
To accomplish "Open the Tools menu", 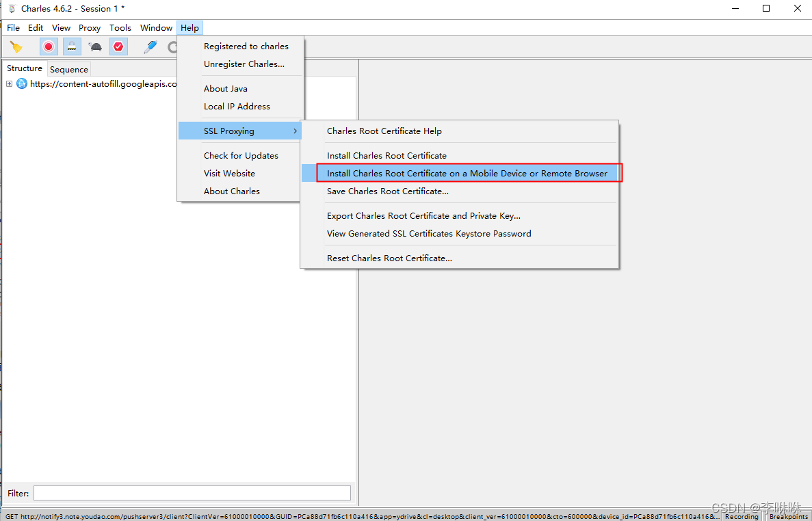I will [120, 28].
